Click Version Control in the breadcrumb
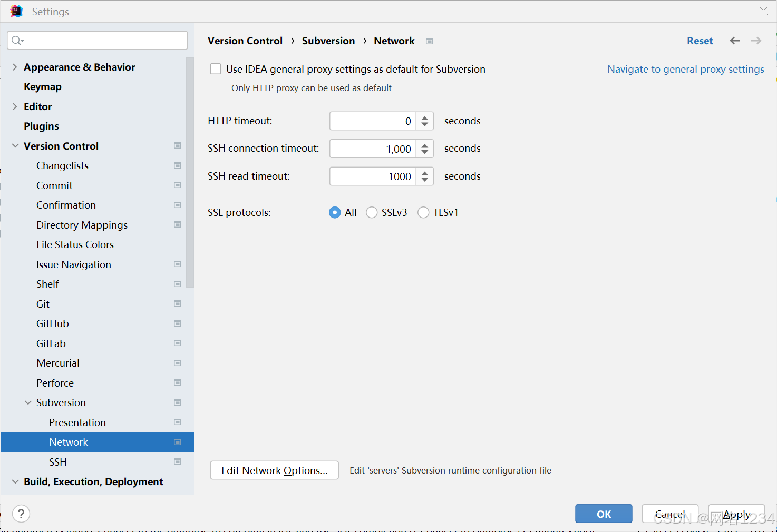 point(245,41)
